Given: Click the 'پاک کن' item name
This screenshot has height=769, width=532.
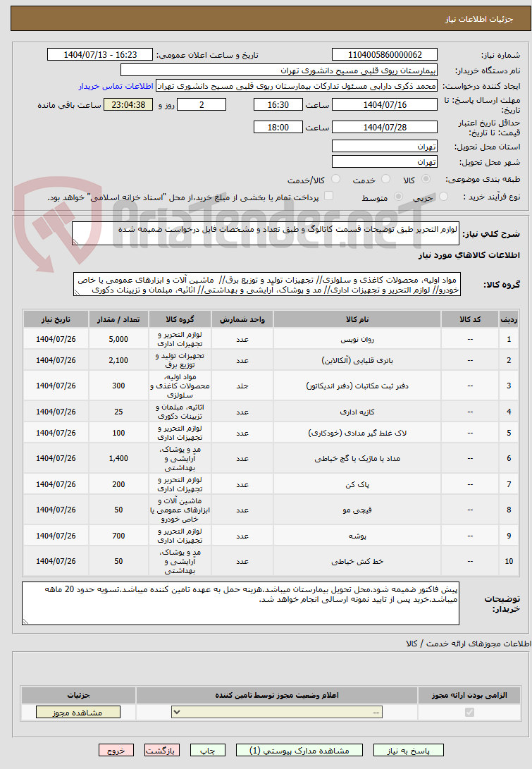Looking at the screenshot, I should point(357,484).
